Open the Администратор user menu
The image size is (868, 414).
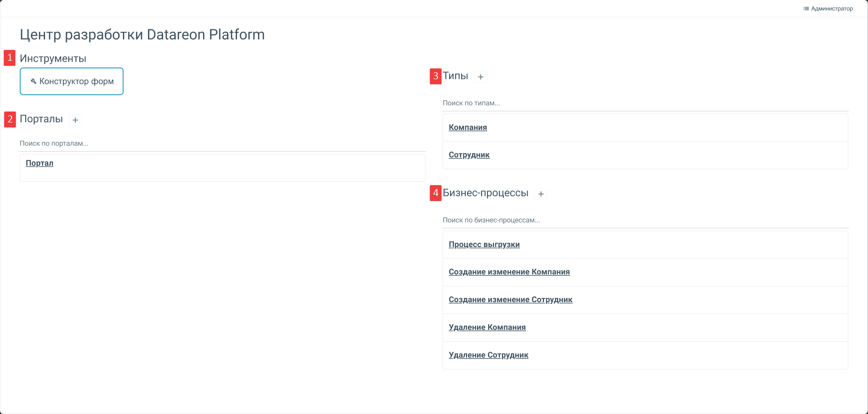click(831, 9)
